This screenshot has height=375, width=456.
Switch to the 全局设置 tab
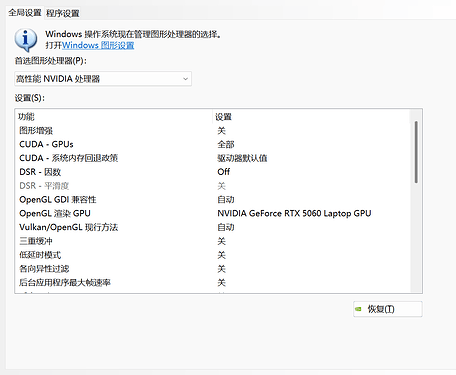[x=25, y=13]
